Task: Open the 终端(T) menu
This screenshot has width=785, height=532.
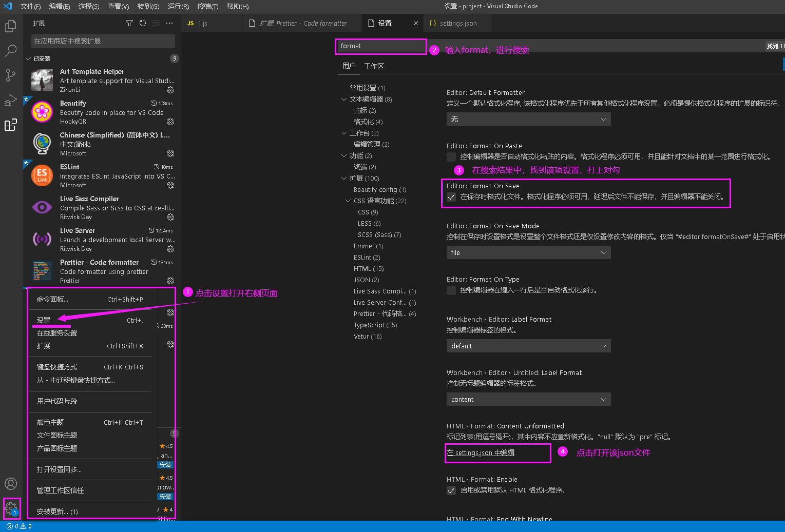Action: pos(208,6)
